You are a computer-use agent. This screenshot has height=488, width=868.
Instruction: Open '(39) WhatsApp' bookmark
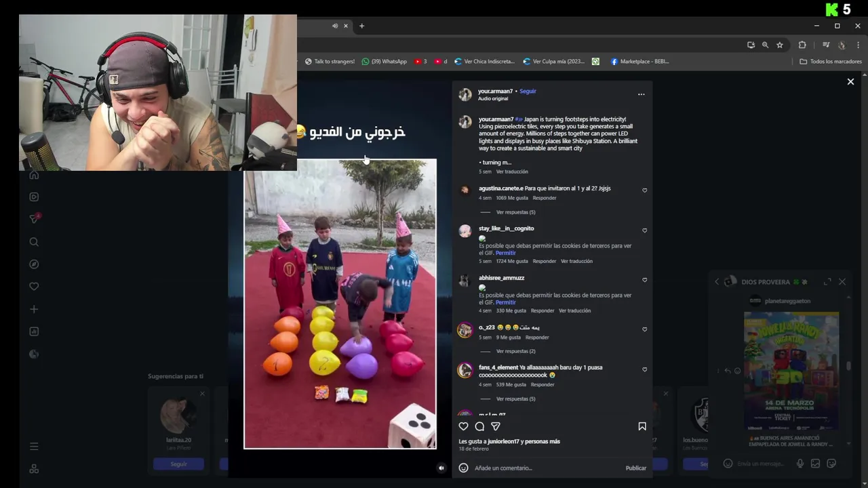(384, 61)
